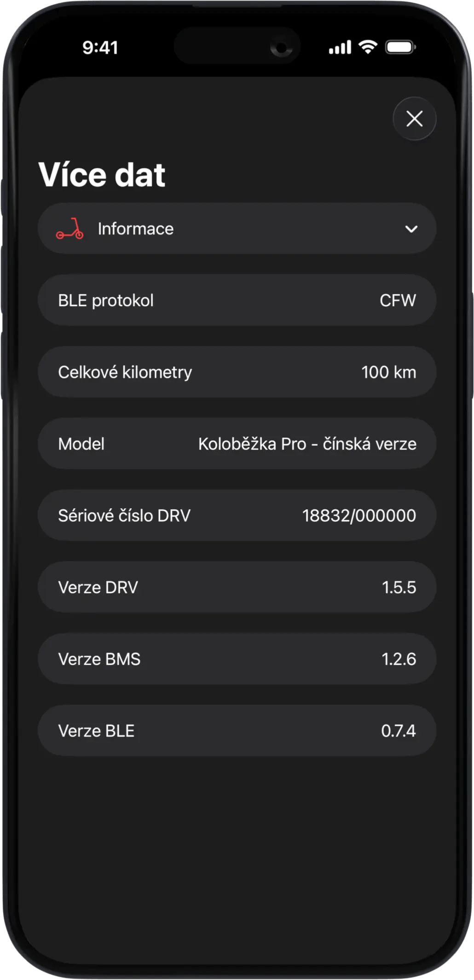Tap the 100 km value
The width and height of the screenshot is (474, 980).
point(388,372)
